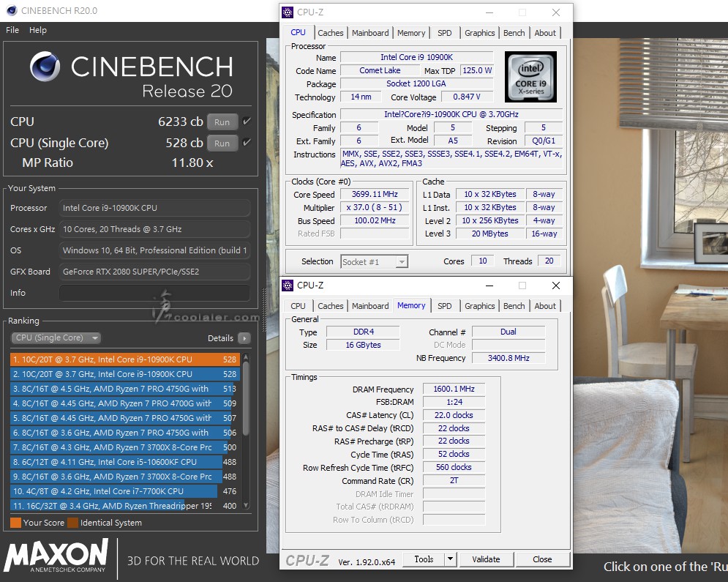This screenshot has width=728, height=582.
Task: Click the Tools button in CPU-Z
Action: coord(424,559)
